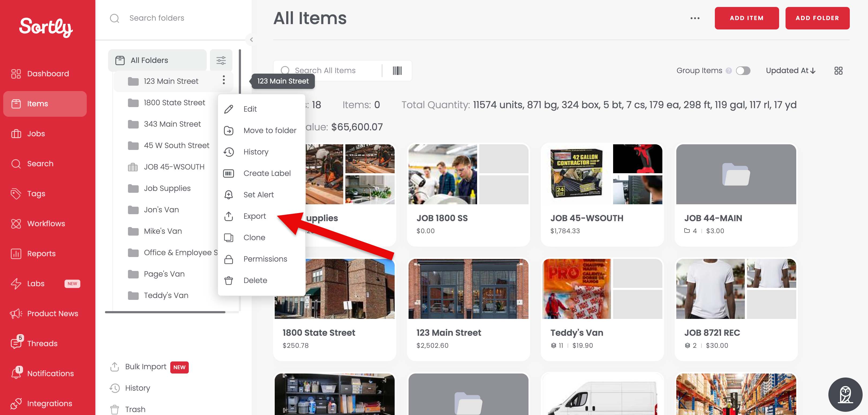Click the barcode scanner icon
868x415 pixels.
(397, 70)
